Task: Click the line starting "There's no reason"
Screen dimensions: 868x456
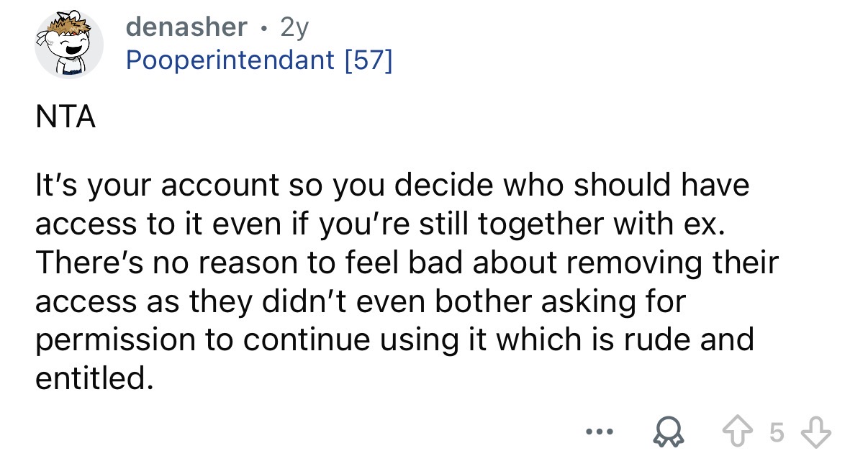Action: point(407,262)
